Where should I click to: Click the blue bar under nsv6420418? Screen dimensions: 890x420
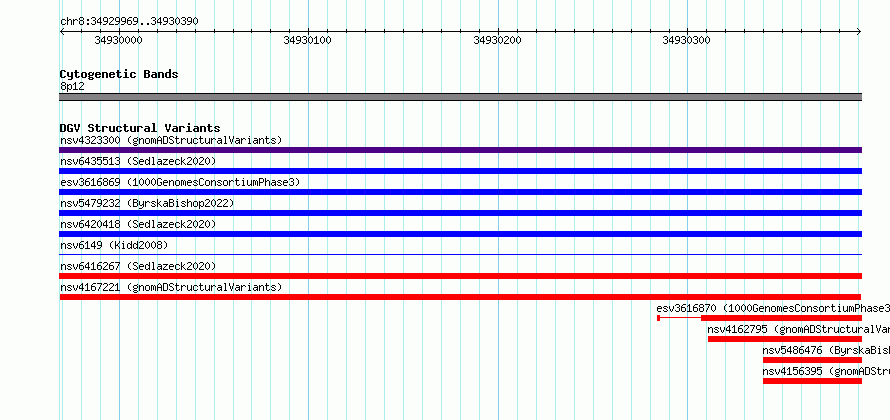coord(460,234)
